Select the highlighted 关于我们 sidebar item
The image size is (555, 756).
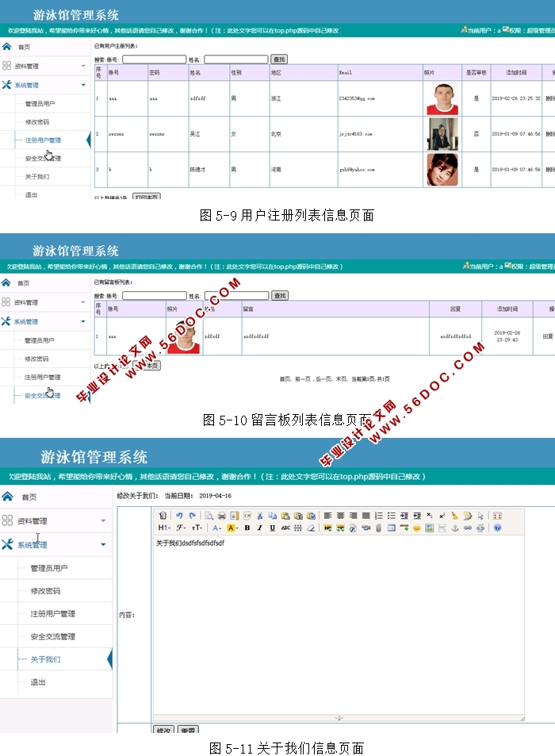45,659
